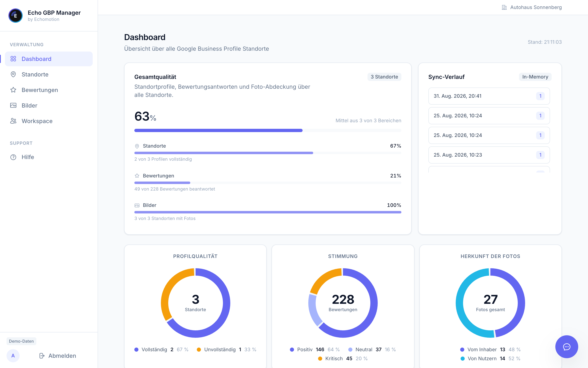
Task: Click the Von Nutzern cyan legend dot
Action: (x=463, y=359)
